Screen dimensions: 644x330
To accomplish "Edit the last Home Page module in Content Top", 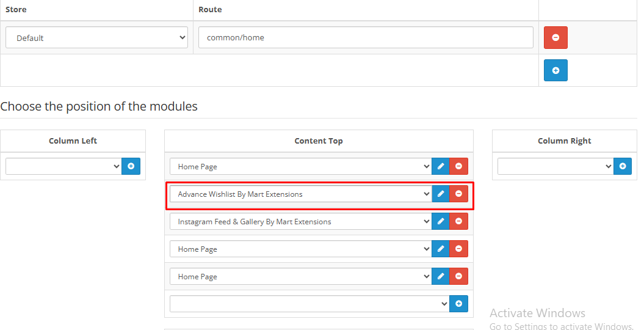I will click(x=440, y=276).
